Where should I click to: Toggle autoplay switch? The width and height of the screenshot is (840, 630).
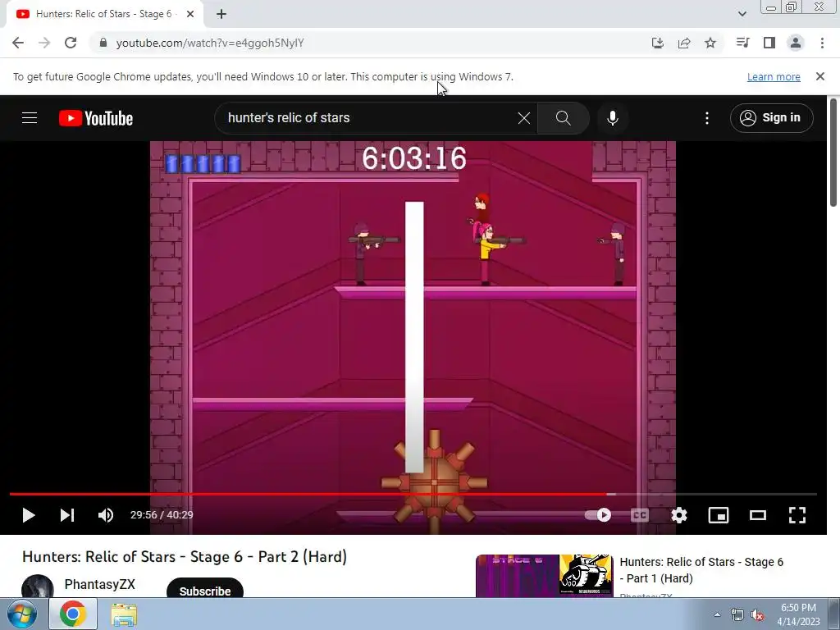click(598, 515)
